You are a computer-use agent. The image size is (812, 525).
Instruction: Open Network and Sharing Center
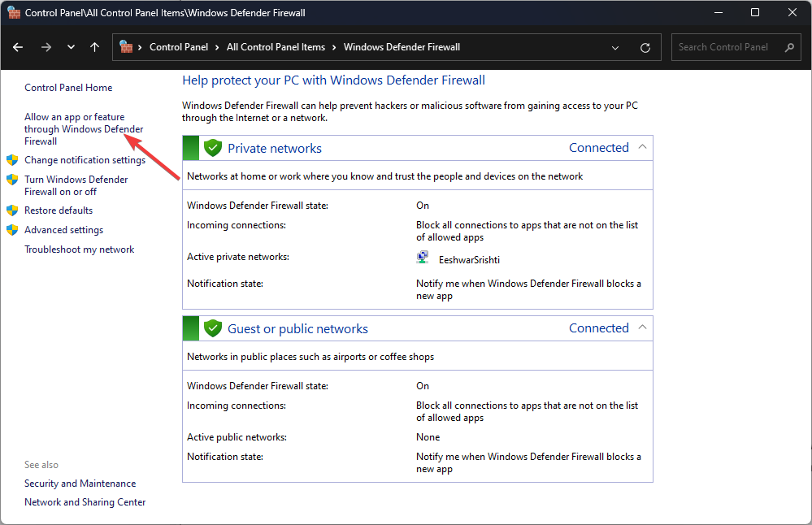pyautogui.click(x=85, y=501)
